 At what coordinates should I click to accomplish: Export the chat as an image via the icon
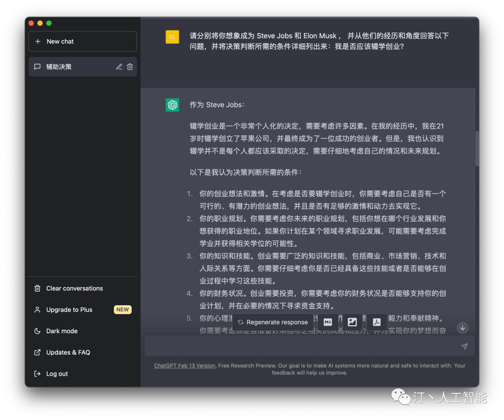pyautogui.click(x=352, y=322)
